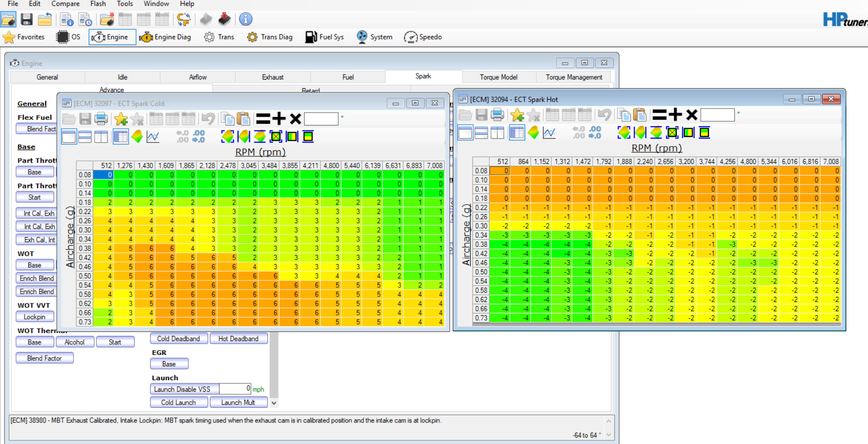Image resolution: width=868 pixels, height=444 pixels.
Task: Click the Speedo gauge icon
Action: pyautogui.click(x=410, y=37)
